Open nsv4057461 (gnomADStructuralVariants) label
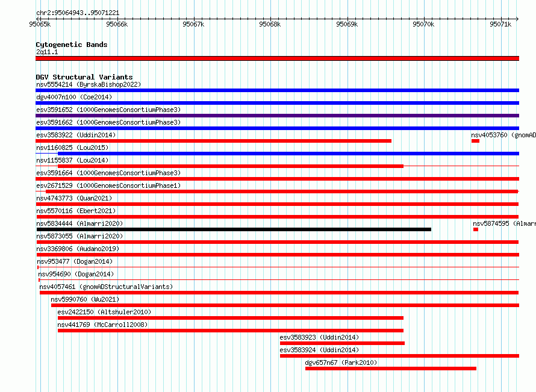The image size is (536, 392). pos(107,287)
